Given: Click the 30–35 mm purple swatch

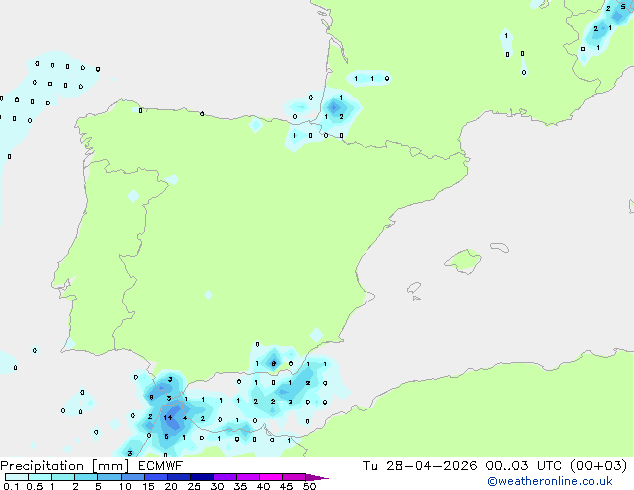Looking at the screenshot, I should coord(225,477).
